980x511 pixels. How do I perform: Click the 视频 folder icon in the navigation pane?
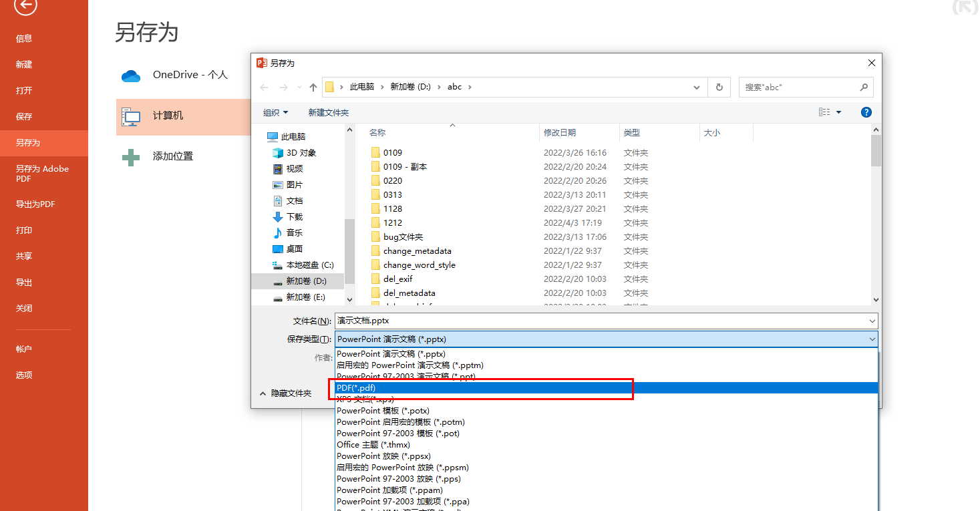point(278,169)
